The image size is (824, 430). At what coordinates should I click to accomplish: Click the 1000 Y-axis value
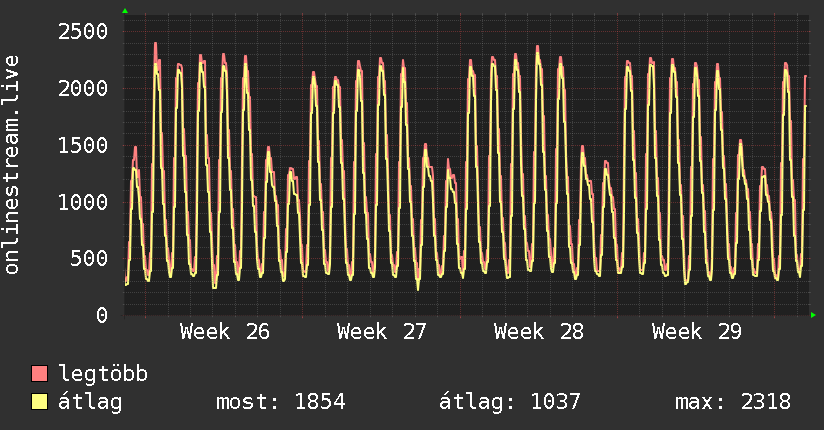click(83, 202)
